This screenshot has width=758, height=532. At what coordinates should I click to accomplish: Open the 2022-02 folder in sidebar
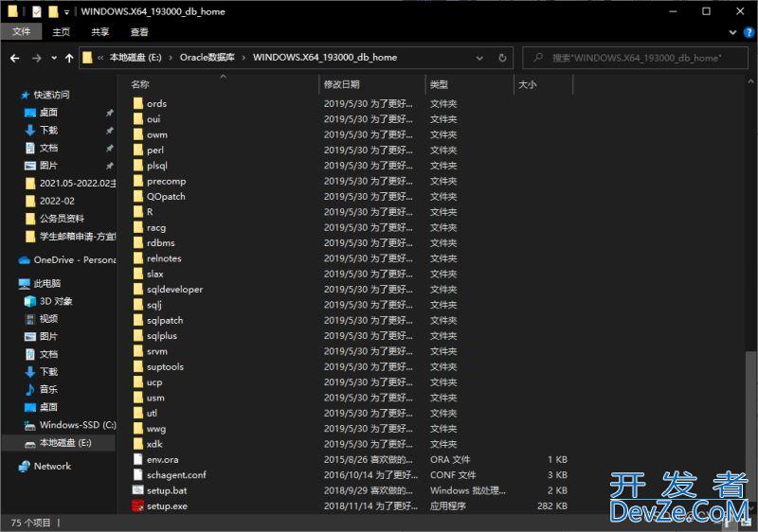pos(57,201)
